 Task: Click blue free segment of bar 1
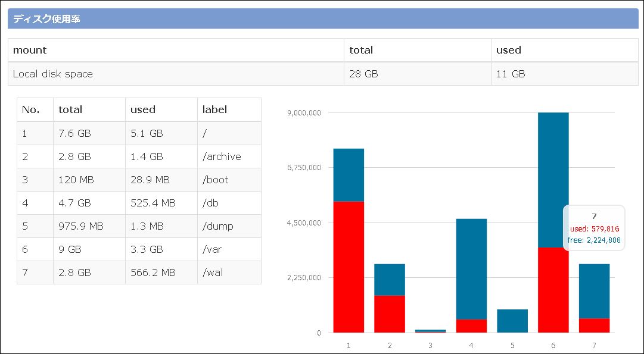pyautogui.click(x=349, y=175)
